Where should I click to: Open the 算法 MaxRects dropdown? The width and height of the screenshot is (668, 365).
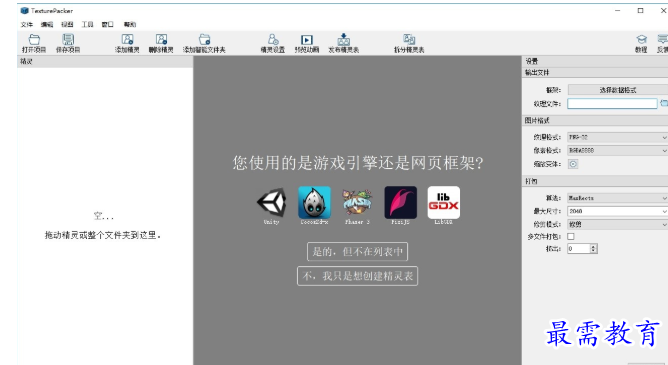pos(617,198)
